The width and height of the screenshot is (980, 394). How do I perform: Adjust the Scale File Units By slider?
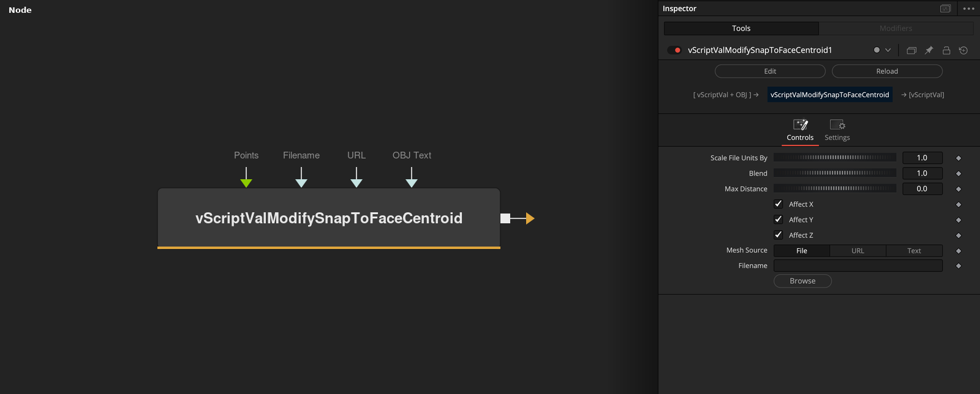835,158
